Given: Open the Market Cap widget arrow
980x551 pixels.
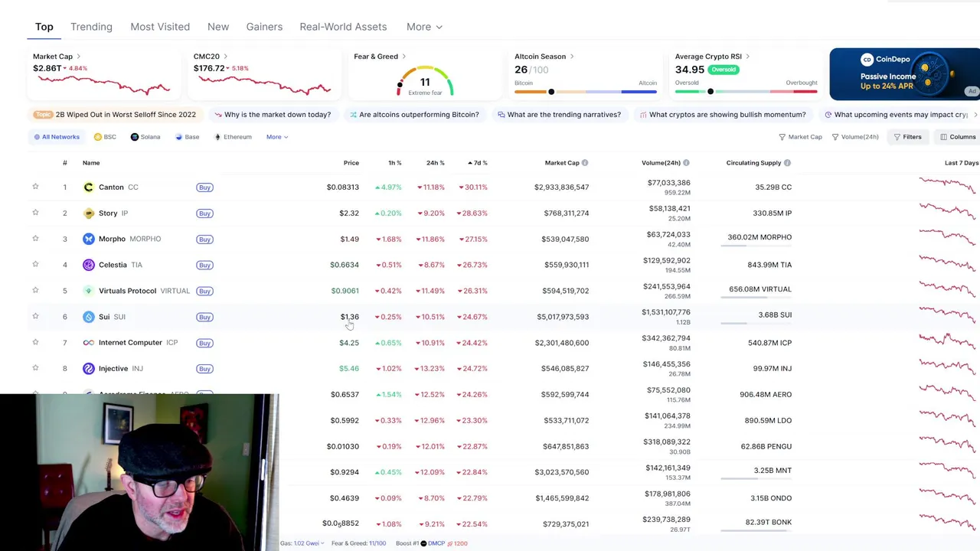Looking at the screenshot, I should coord(78,57).
